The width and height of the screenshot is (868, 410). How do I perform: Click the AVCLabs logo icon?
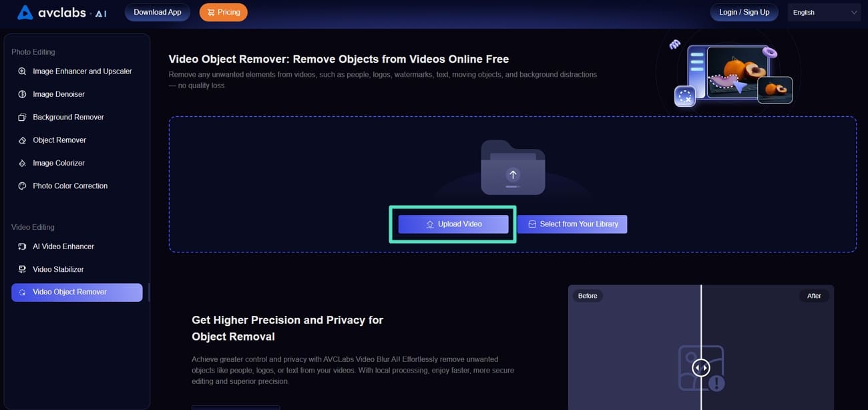[x=25, y=12]
